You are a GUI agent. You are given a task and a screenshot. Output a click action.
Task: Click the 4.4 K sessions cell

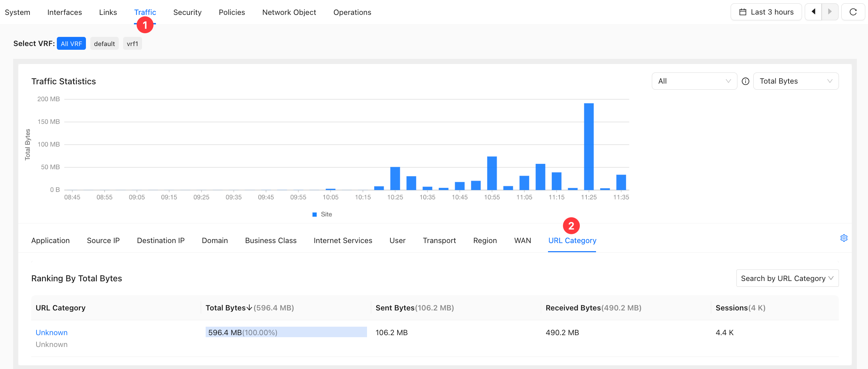coord(725,332)
